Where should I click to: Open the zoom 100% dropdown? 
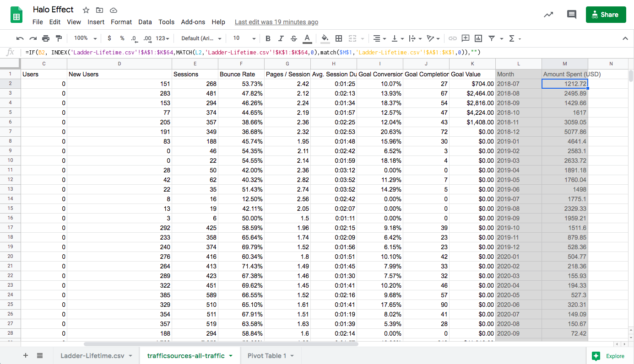pos(86,38)
